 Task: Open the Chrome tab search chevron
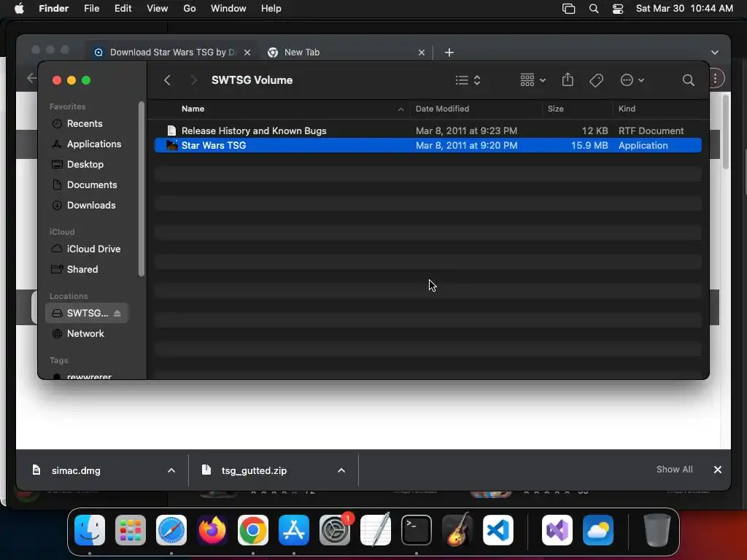point(715,52)
